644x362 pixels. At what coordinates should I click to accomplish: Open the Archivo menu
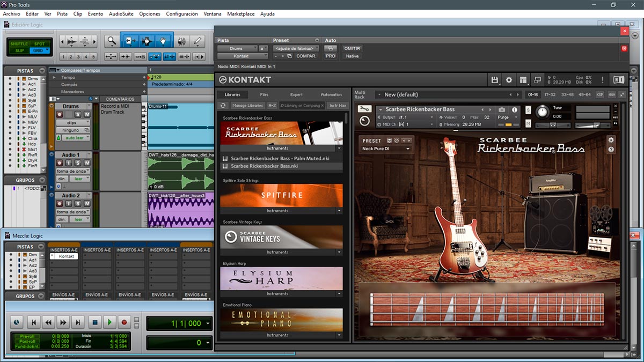pos(11,14)
